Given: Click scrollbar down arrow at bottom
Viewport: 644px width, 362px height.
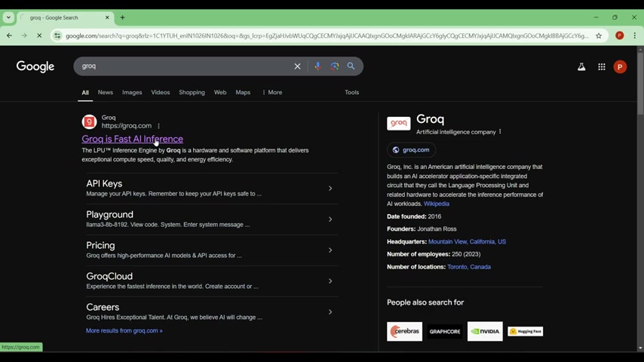Looking at the screenshot, I should (640, 348).
